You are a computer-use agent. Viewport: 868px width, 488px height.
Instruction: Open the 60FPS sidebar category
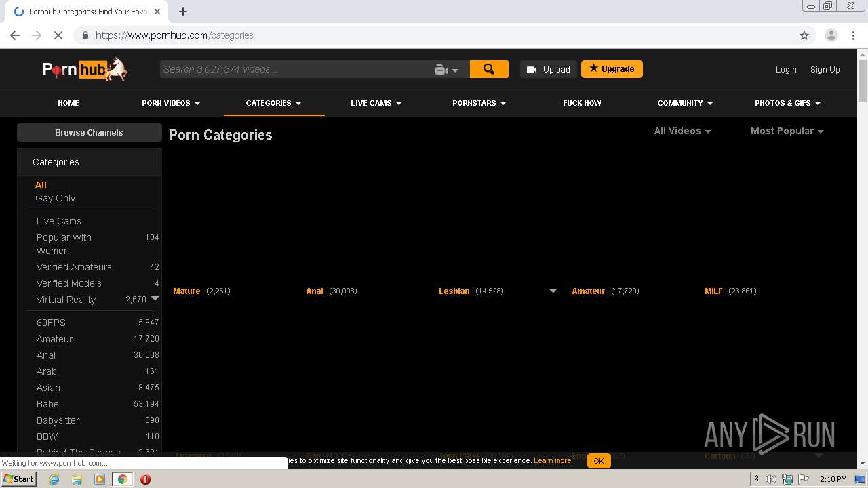tap(51, 323)
